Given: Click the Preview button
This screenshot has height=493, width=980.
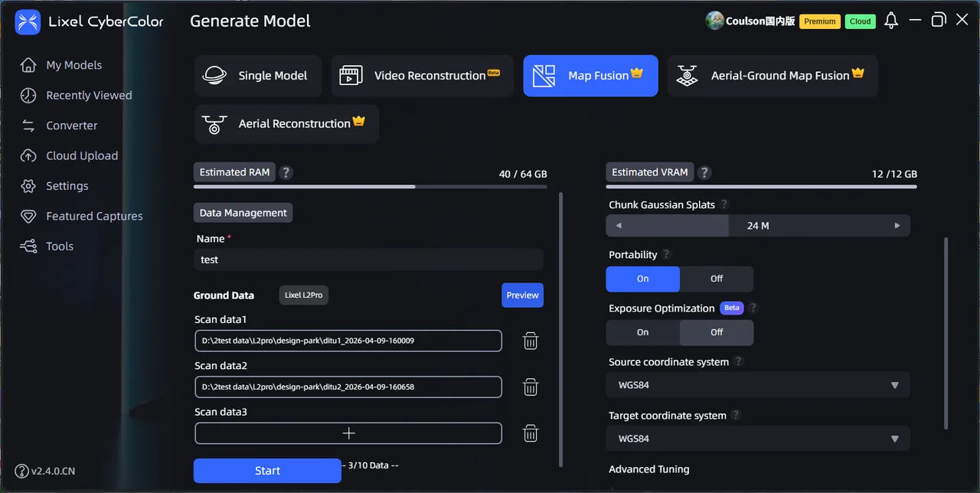Looking at the screenshot, I should [522, 295].
